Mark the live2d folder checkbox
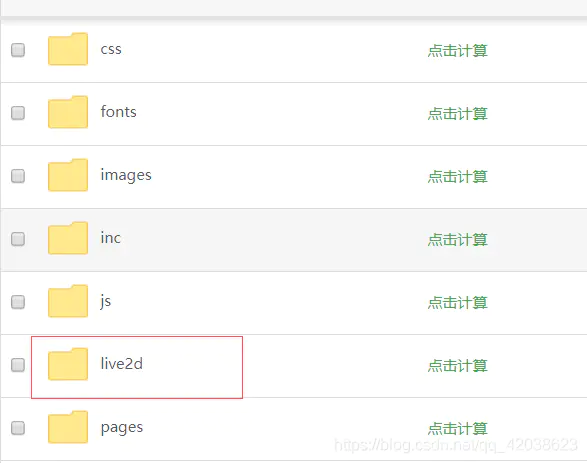Viewport: 587px width, 463px height. [x=18, y=365]
